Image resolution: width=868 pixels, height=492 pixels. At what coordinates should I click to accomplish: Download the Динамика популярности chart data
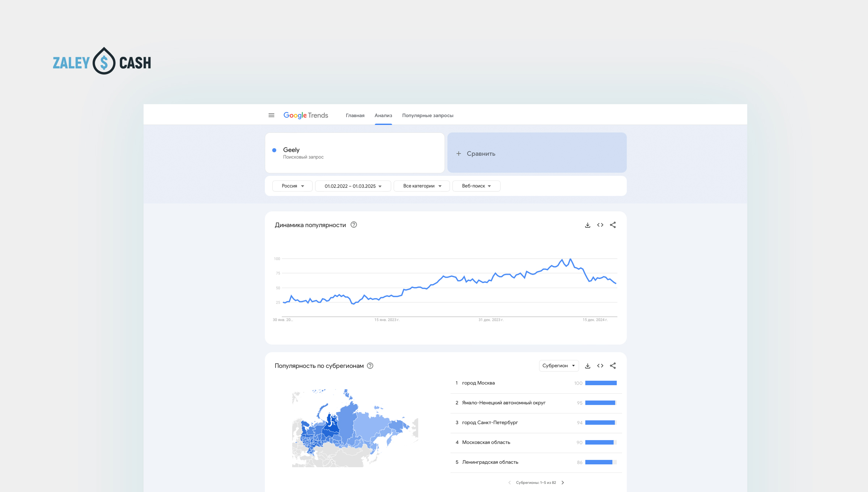coord(588,225)
